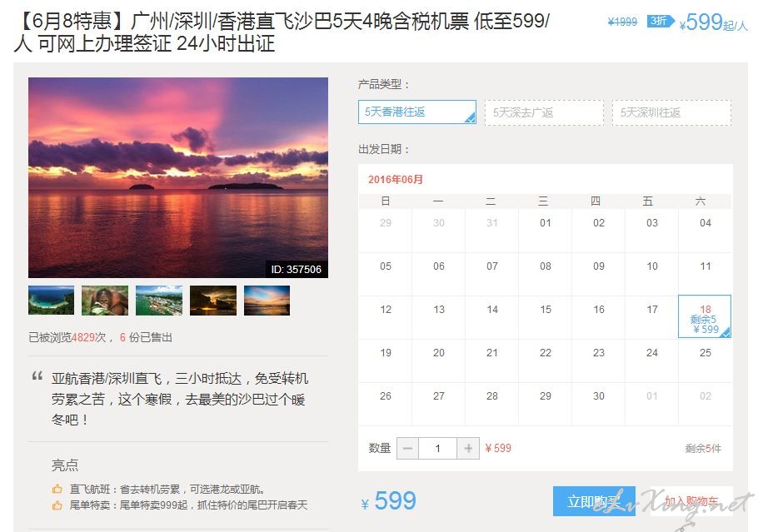Select June 18 departure date cell
The image size is (763, 532).
[705, 316]
